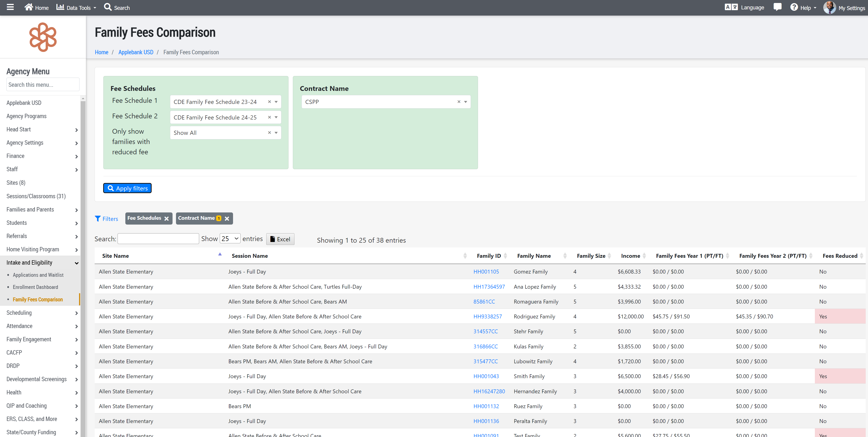Open the hamburger menu icon

point(10,7)
